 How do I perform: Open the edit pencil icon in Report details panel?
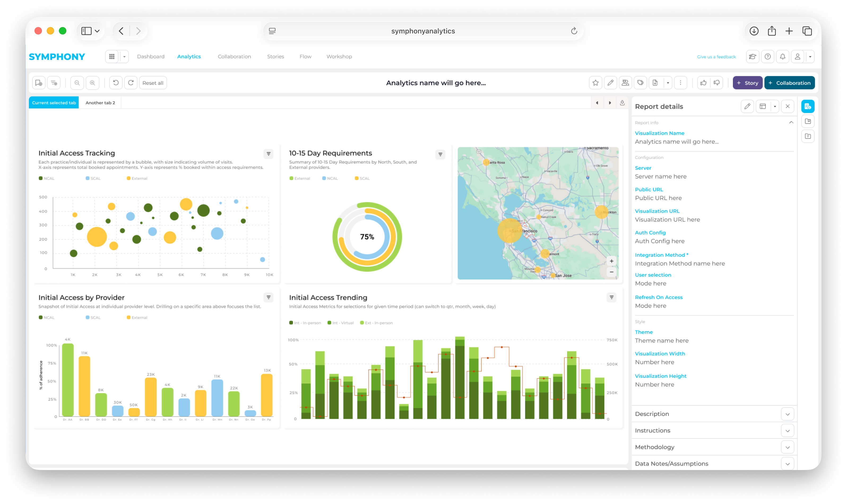coord(747,106)
